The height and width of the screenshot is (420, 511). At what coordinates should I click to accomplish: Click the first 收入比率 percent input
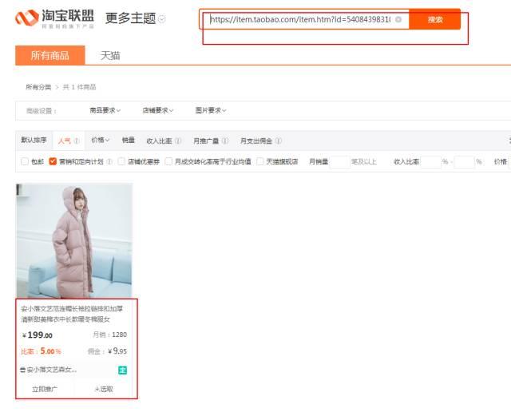[x=431, y=161]
